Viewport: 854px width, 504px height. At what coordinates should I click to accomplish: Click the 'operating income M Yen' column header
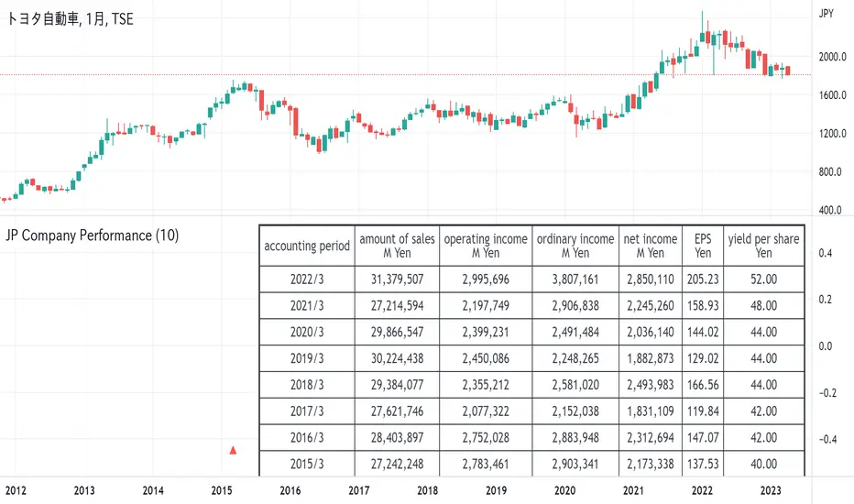(x=486, y=246)
